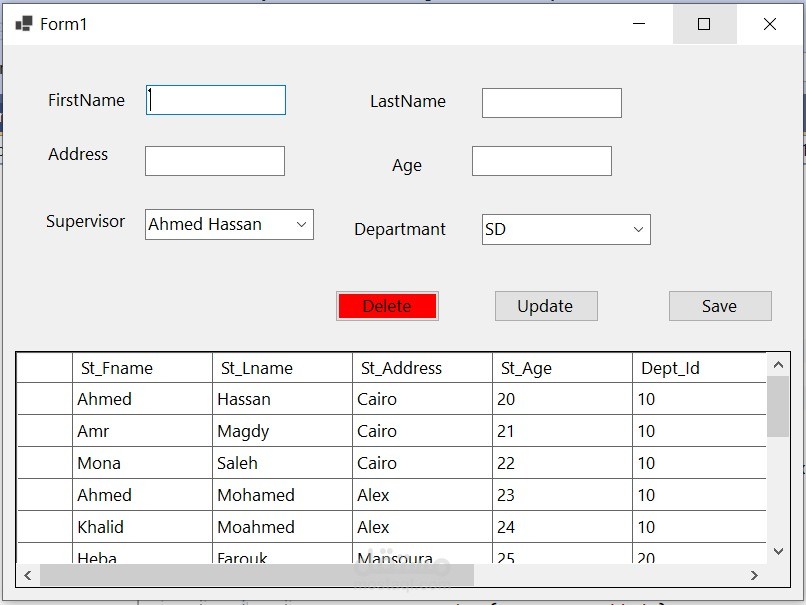Click the age cell '24'
This screenshot has width=806, height=605.
click(x=562, y=527)
